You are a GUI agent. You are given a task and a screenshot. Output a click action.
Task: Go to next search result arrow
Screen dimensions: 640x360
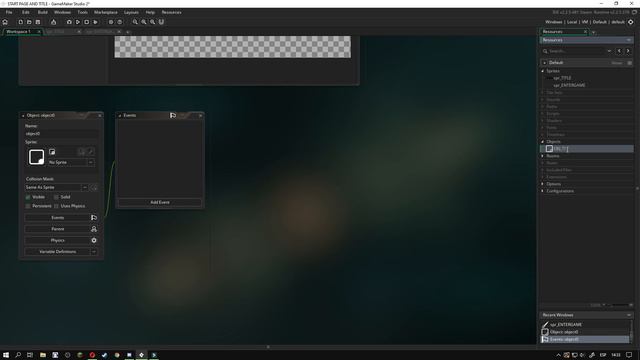point(628,51)
